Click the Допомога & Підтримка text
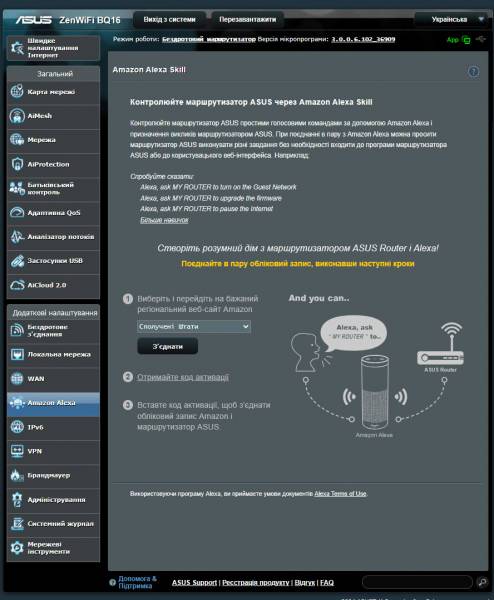The width and height of the screenshot is (494, 600). tap(137, 582)
